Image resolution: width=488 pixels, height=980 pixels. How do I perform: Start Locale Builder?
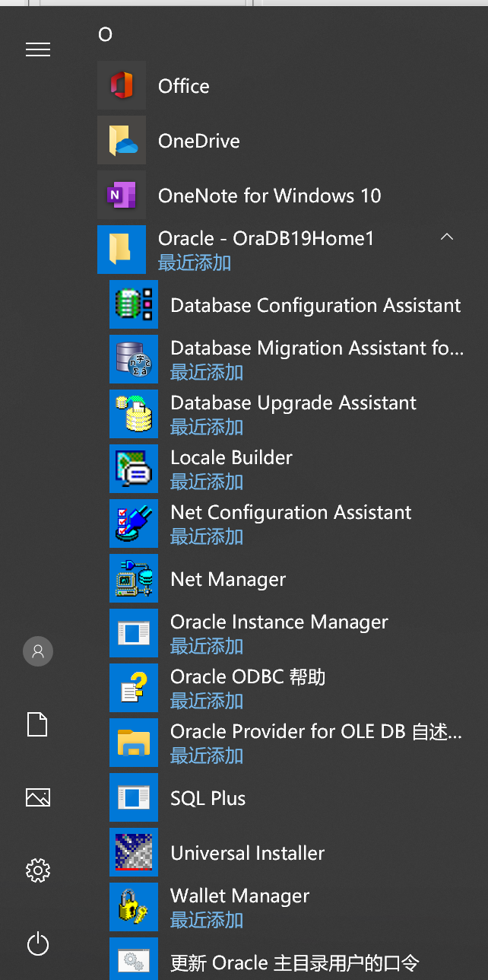pyautogui.click(x=231, y=457)
